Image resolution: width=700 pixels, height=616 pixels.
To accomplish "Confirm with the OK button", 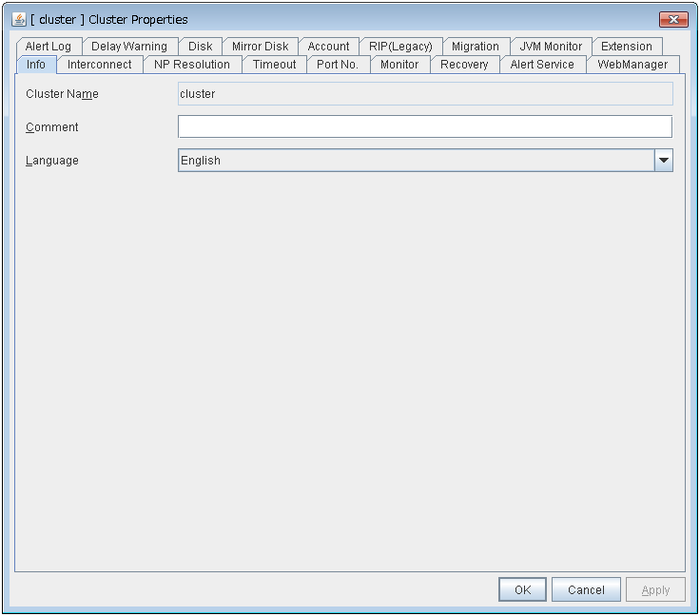I will (522, 589).
